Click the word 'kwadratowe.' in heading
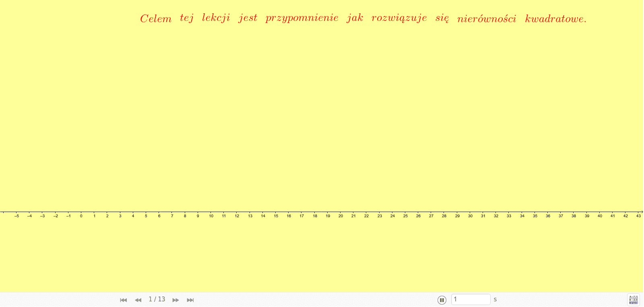Image resolution: width=644 pixels, height=307 pixels. pos(556,19)
